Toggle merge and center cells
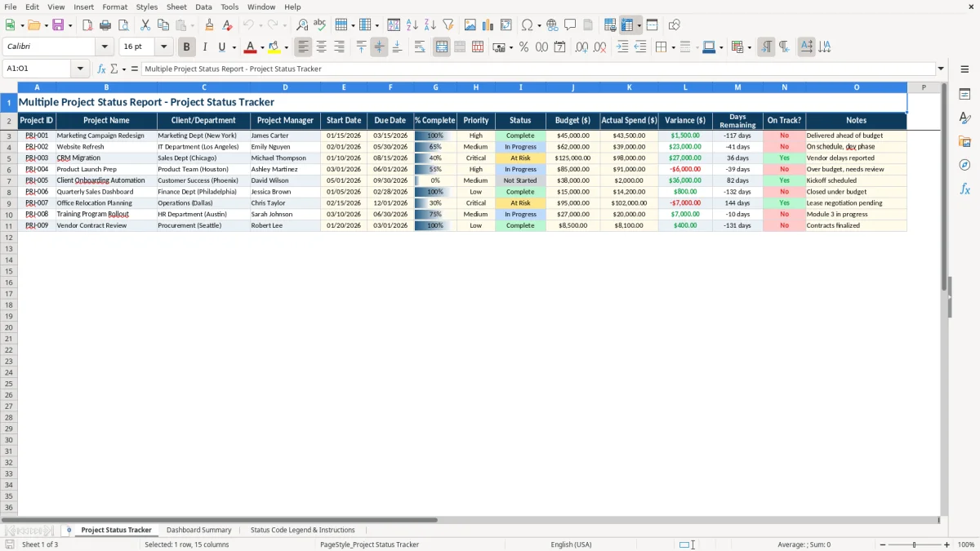The image size is (980, 551). (442, 47)
